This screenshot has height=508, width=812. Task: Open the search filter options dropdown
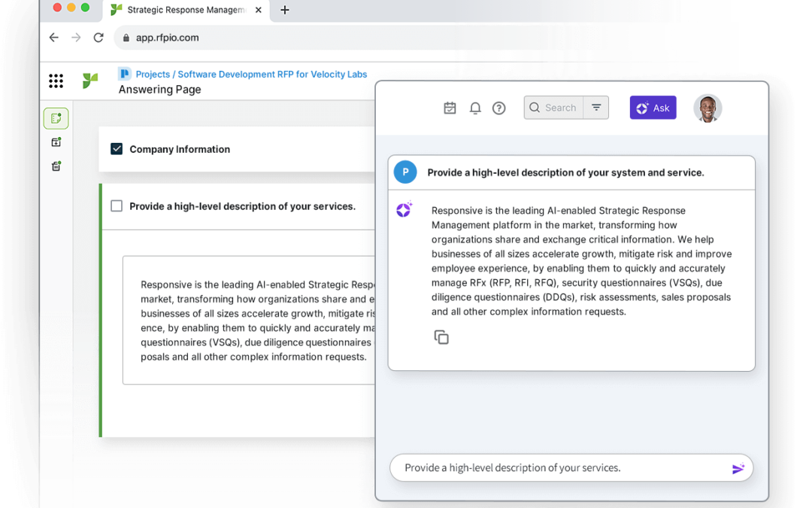596,108
